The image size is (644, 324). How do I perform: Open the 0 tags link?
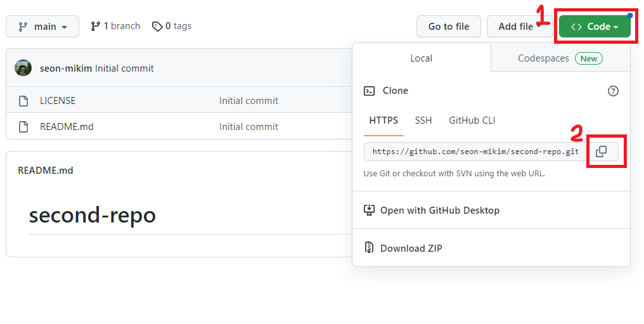click(x=172, y=26)
